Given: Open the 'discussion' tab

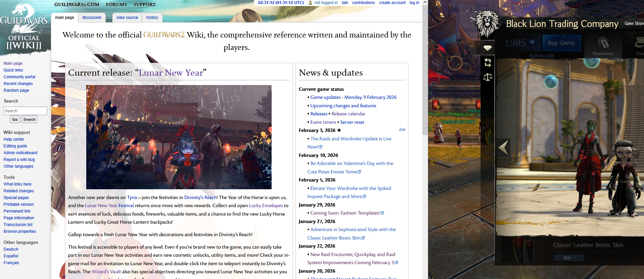Looking at the screenshot, I should pyautogui.click(x=92, y=18).
